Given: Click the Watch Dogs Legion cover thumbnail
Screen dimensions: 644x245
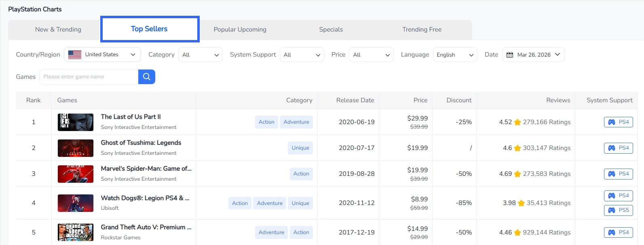Looking at the screenshot, I should coord(76,203).
